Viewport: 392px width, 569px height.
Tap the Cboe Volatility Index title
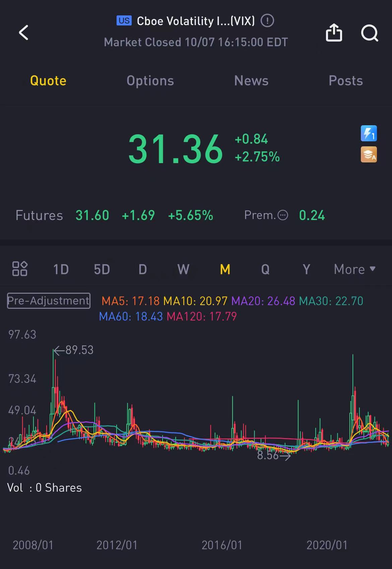pyautogui.click(x=196, y=21)
